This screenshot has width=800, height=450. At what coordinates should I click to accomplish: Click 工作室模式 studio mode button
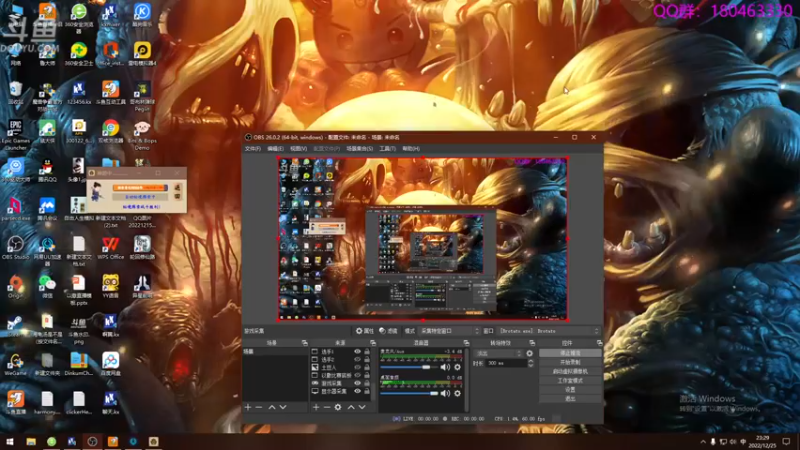(x=570, y=381)
